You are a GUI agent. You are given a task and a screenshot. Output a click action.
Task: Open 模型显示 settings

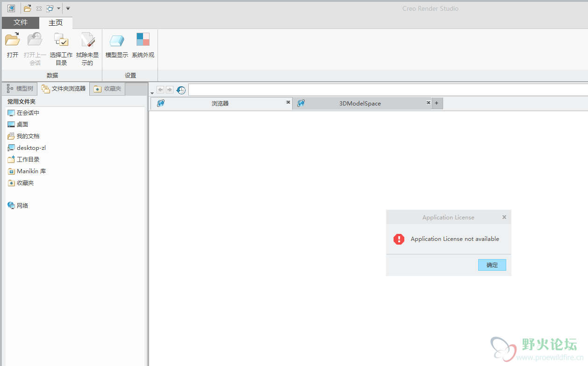tap(117, 45)
